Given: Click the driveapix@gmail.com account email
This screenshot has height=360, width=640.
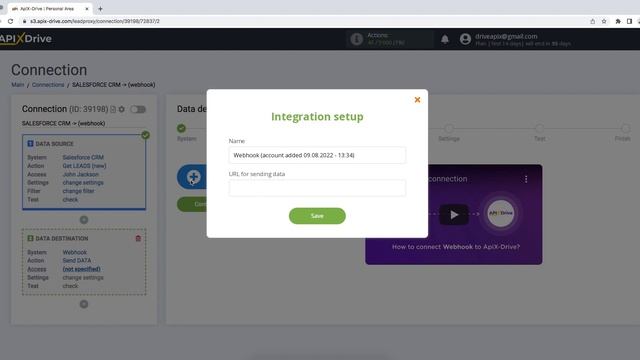Looking at the screenshot, I should click(x=506, y=36).
